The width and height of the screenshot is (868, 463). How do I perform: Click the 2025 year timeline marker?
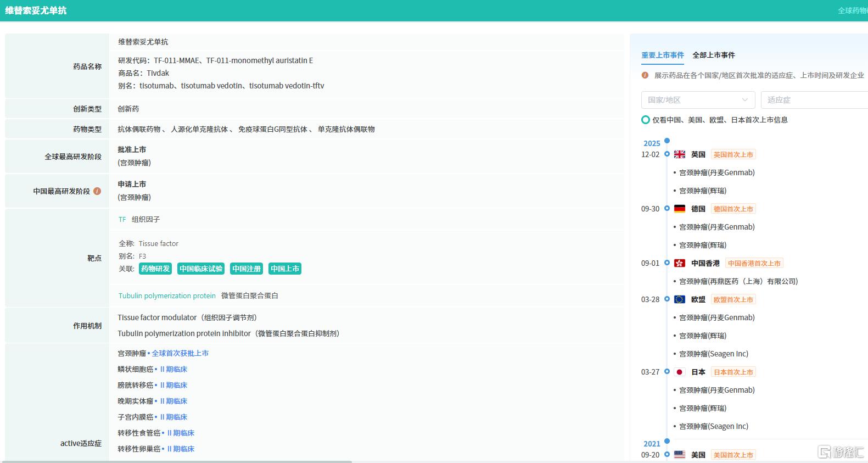(x=667, y=141)
